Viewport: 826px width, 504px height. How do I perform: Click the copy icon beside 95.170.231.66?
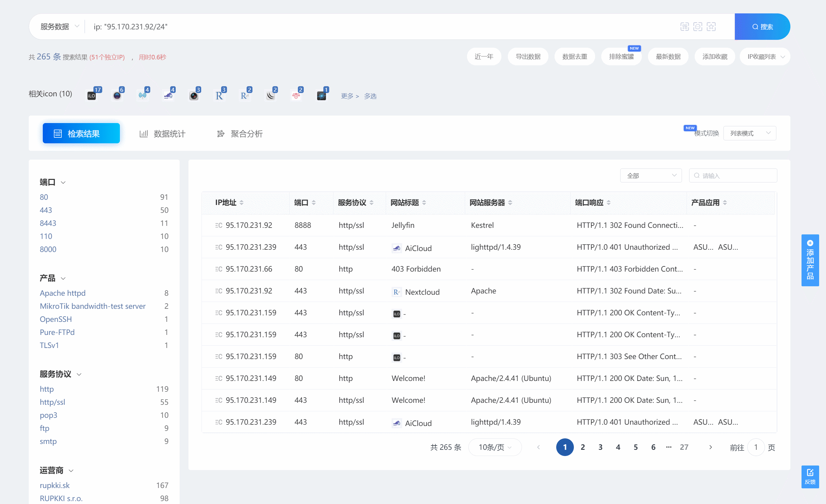tap(219, 269)
